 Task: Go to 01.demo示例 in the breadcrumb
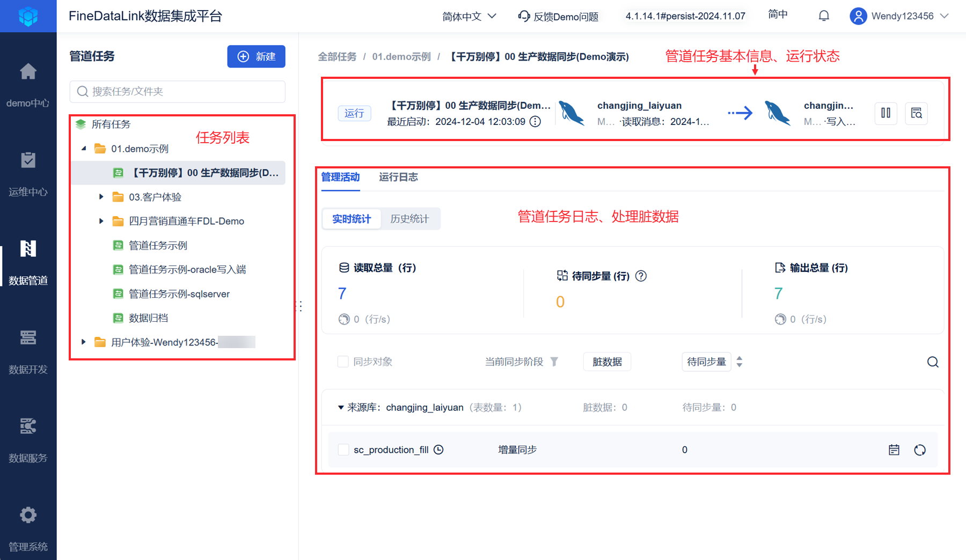click(401, 57)
